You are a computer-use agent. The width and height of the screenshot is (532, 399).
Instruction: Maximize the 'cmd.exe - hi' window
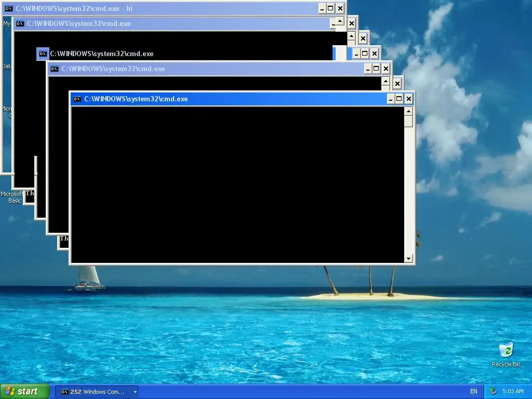coord(331,8)
